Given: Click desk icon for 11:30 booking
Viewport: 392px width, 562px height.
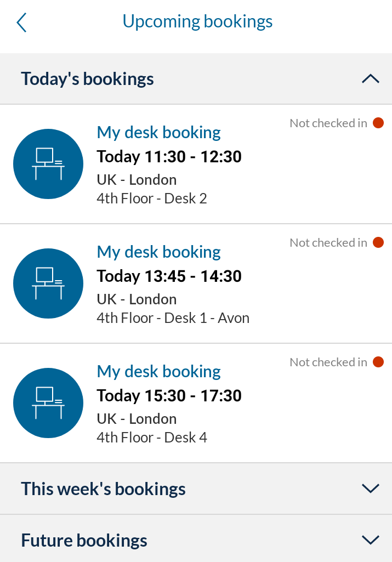Looking at the screenshot, I should (48, 164).
